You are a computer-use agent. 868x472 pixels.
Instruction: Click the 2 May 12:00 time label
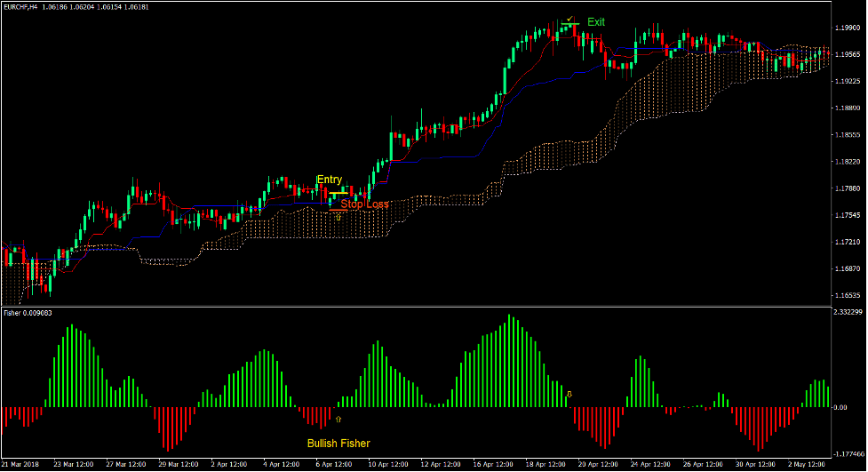click(807, 464)
